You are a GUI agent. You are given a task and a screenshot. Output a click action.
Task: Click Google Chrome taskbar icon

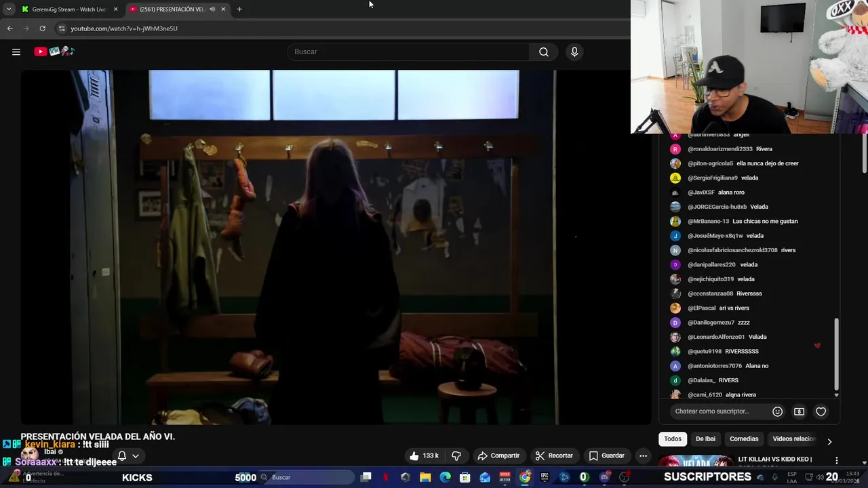[525, 477]
